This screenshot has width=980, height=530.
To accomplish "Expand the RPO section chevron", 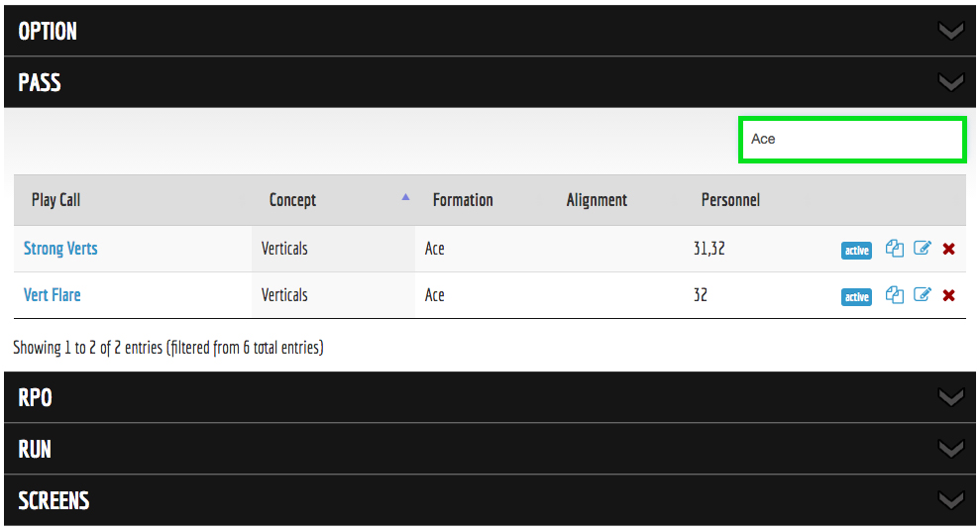I will 950,398.
